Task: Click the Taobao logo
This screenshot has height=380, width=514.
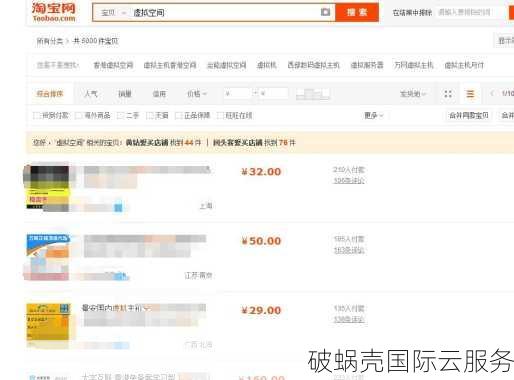Action: [x=54, y=12]
